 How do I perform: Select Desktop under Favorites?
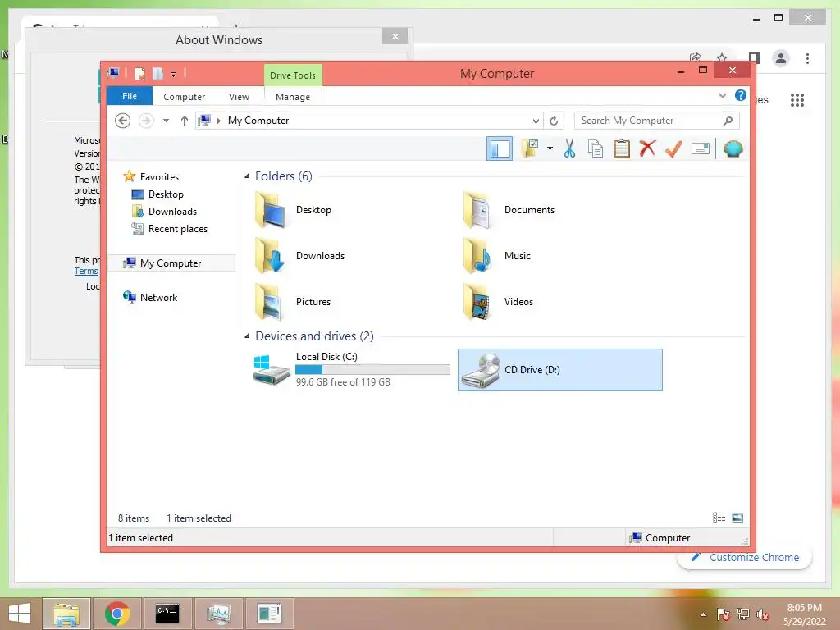coord(166,194)
